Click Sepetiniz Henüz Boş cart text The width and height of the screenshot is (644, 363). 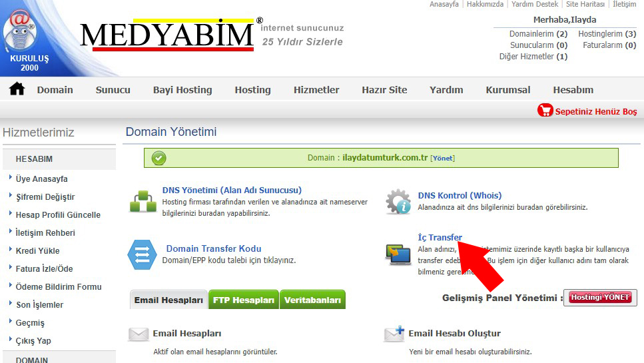[x=596, y=111]
